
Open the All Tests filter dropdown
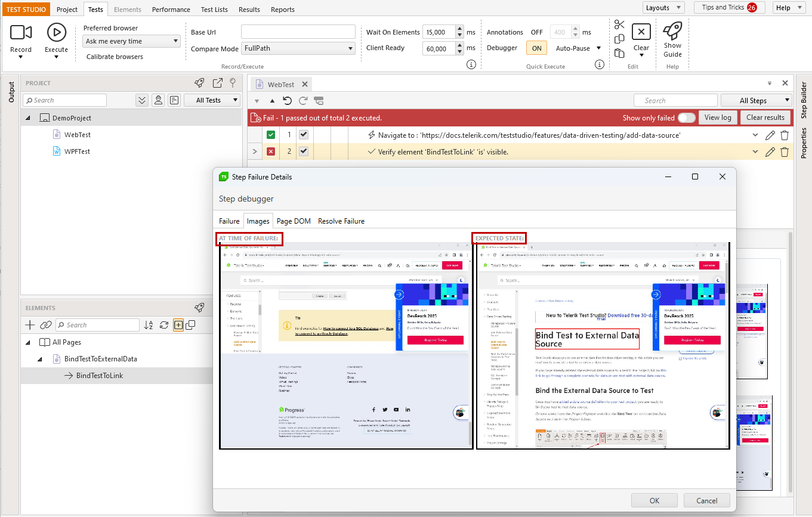212,100
